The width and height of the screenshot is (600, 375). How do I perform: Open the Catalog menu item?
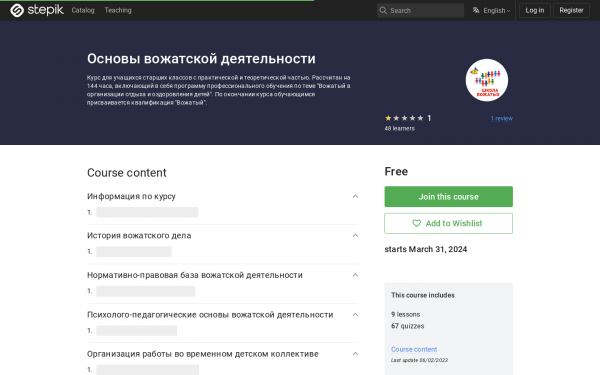pyautogui.click(x=83, y=10)
